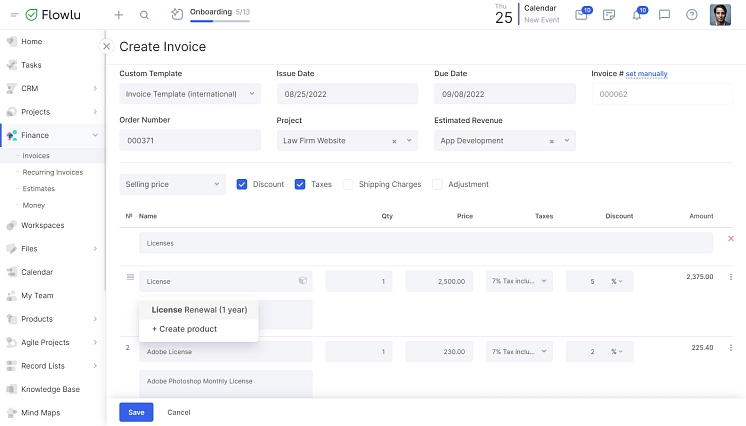The width and height of the screenshot is (746, 426).
Task: Click the License row price field
Action: pos(439,281)
